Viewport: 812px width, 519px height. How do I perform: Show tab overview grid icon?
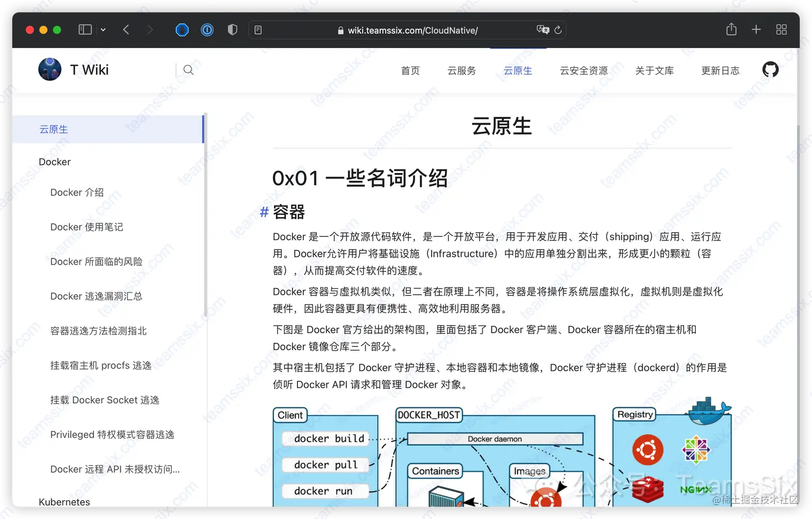tap(781, 30)
